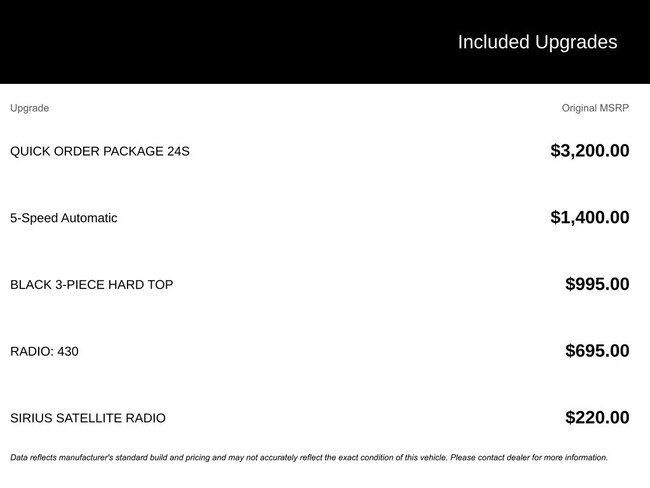The height and width of the screenshot is (488, 650).
Task: Click the $220.00 price
Action: click(597, 418)
